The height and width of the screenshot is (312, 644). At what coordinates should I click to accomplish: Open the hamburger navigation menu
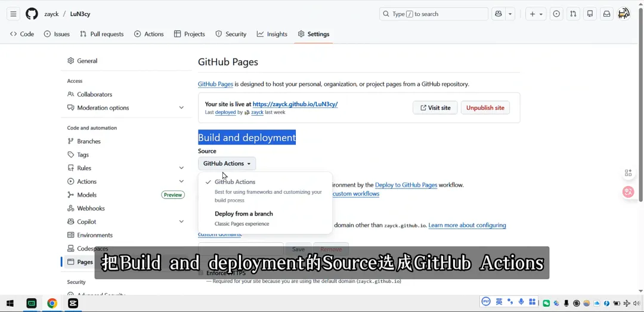13,14
